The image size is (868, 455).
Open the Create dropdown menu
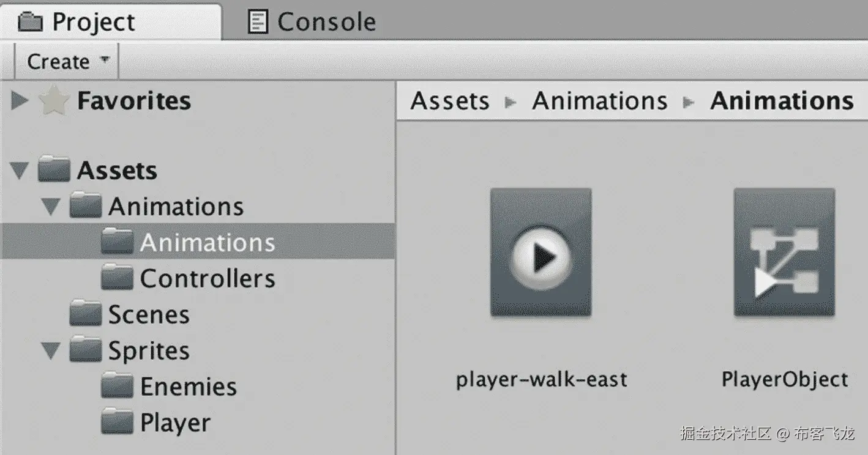[67, 62]
